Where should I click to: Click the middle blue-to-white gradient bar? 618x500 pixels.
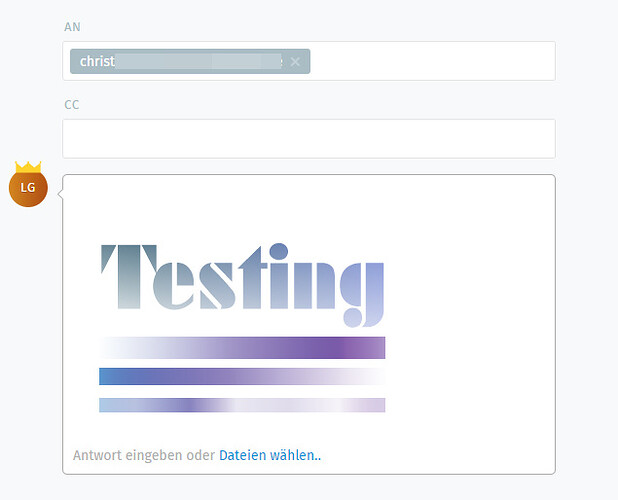click(x=242, y=376)
